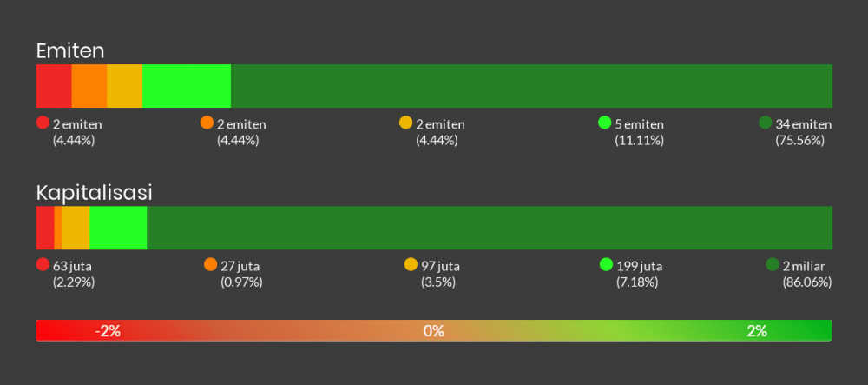Select the bright green Kapitalisasi bar segment
This screenshot has height=385, width=868.
tap(118, 228)
